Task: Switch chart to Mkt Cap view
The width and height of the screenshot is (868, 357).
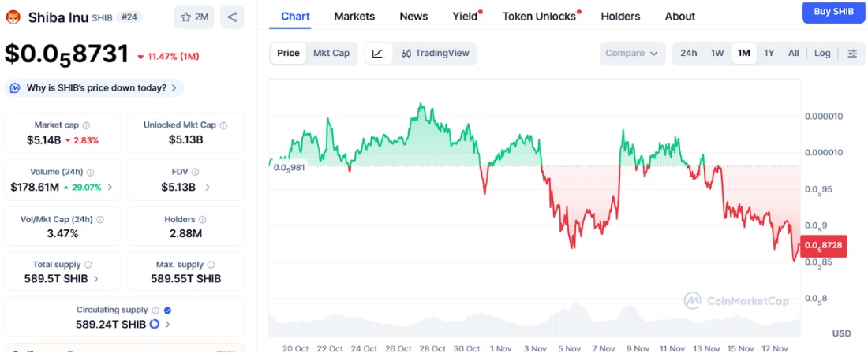Action: (331, 53)
